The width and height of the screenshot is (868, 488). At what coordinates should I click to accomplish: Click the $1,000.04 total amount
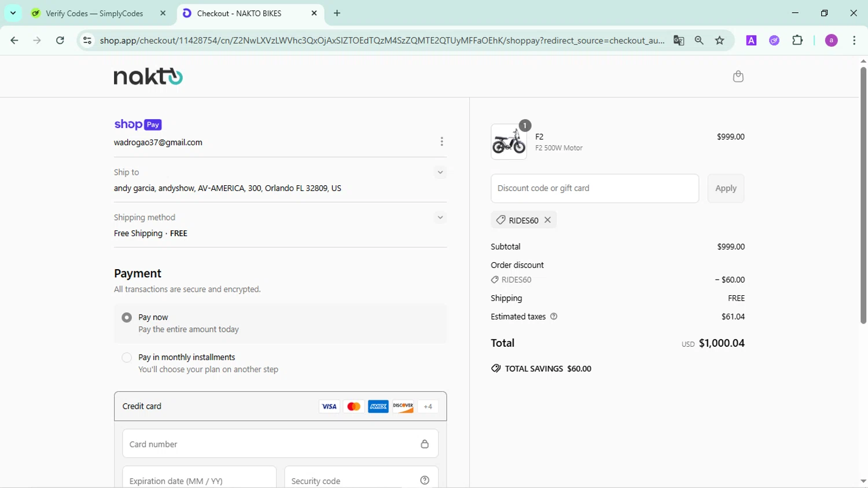(722, 343)
